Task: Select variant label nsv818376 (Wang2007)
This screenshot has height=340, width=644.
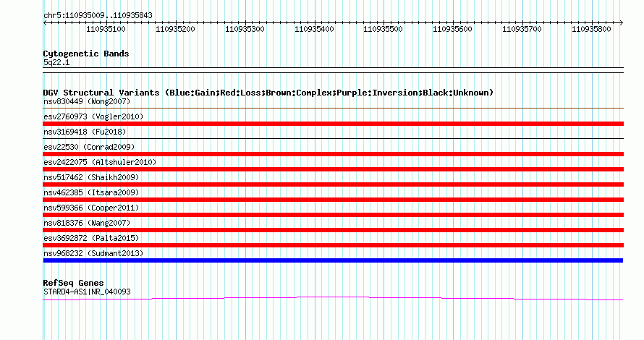Action: pos(87,223)
